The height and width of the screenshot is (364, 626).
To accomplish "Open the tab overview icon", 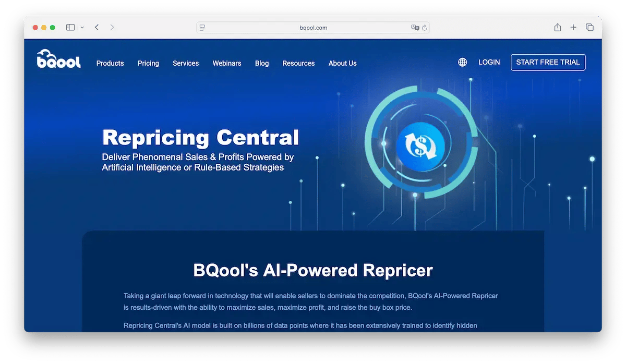I will coord(589,27).
